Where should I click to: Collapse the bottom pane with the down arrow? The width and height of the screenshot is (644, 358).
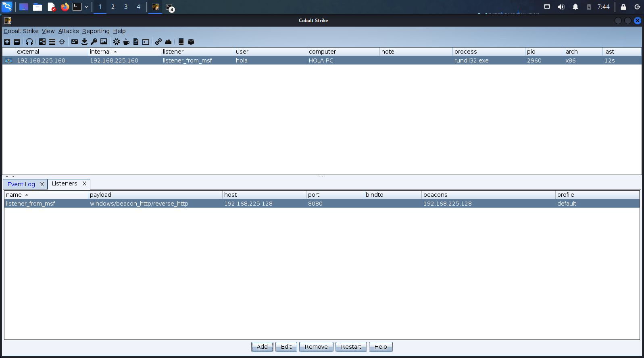coord(13,176)
